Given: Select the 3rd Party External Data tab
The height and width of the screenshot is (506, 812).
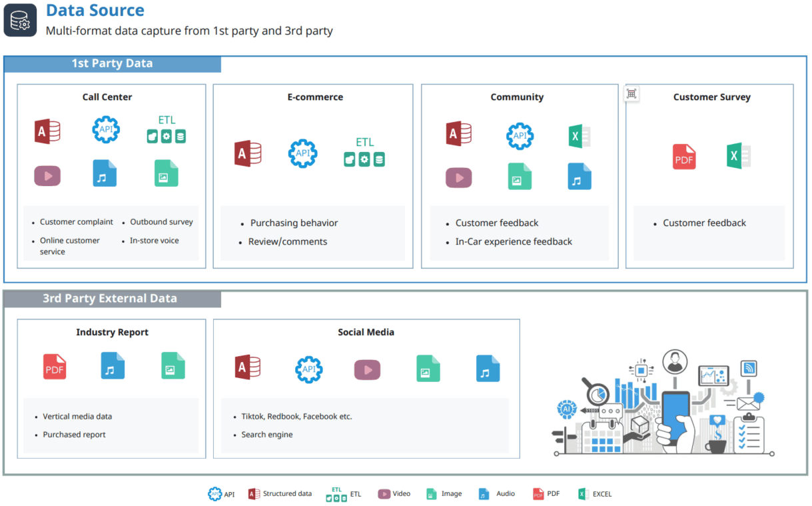Looking at the screenshot, I should 111,299.
